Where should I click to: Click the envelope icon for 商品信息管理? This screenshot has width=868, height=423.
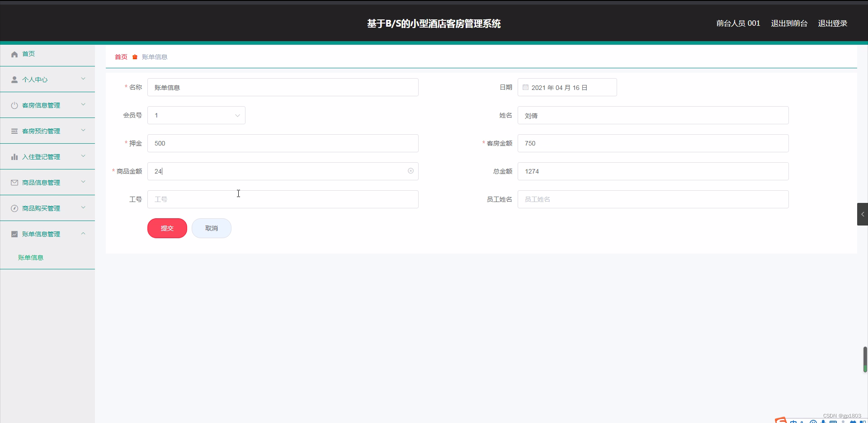click(x=14, y=183)
